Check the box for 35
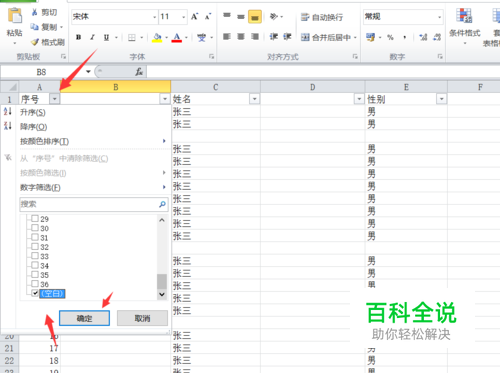 pos(35,275)
